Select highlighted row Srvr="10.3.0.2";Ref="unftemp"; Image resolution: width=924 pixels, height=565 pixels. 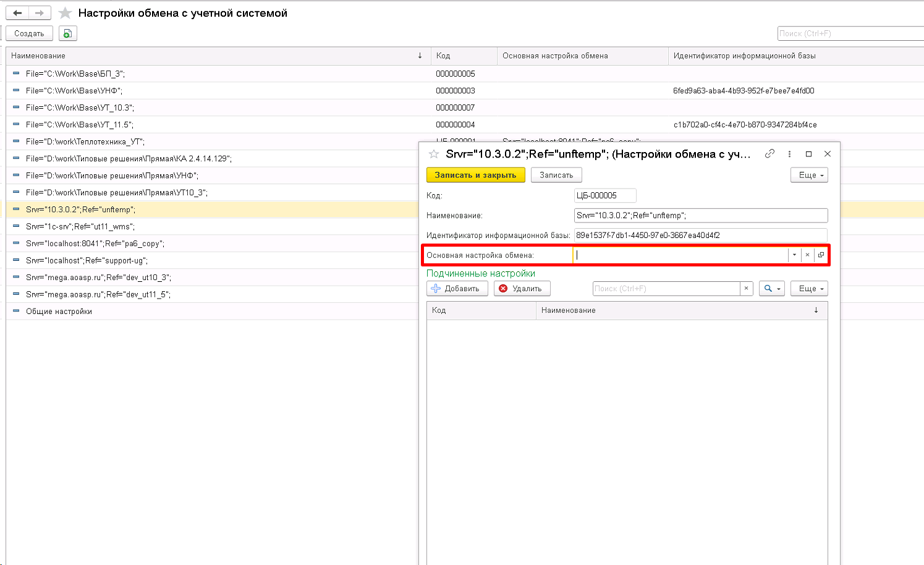(212, 210)
